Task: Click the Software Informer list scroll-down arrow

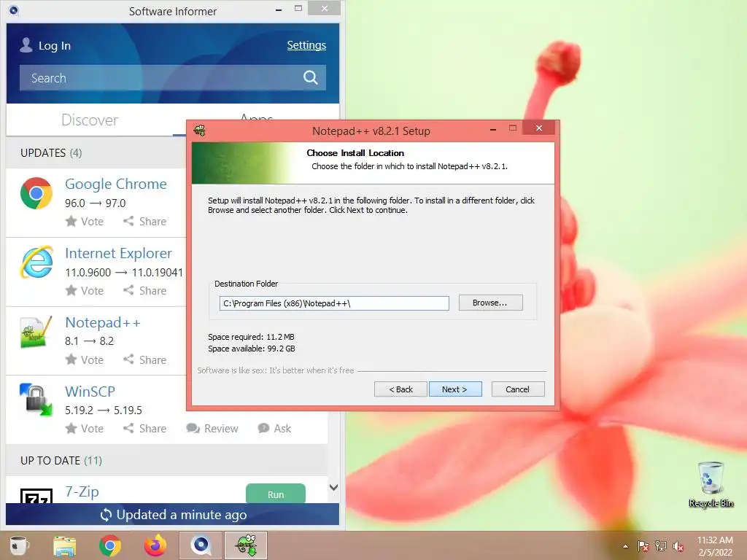Action: (333, 487)
